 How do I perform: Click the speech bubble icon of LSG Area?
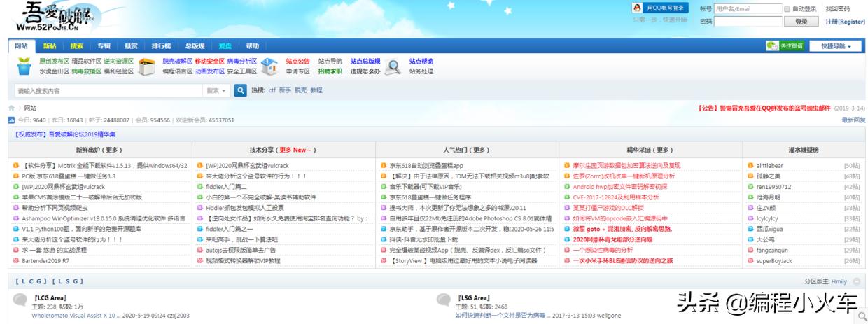point(443,300)
